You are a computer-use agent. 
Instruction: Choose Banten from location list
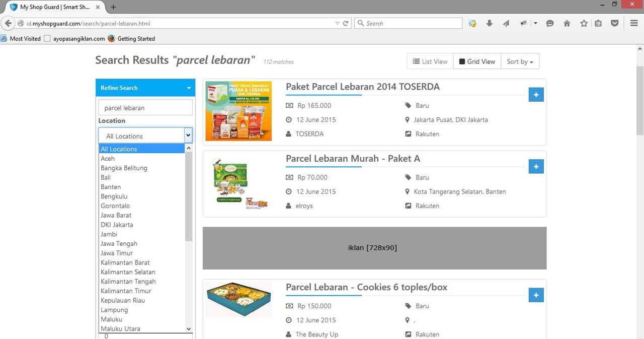[x=142, y=187]
